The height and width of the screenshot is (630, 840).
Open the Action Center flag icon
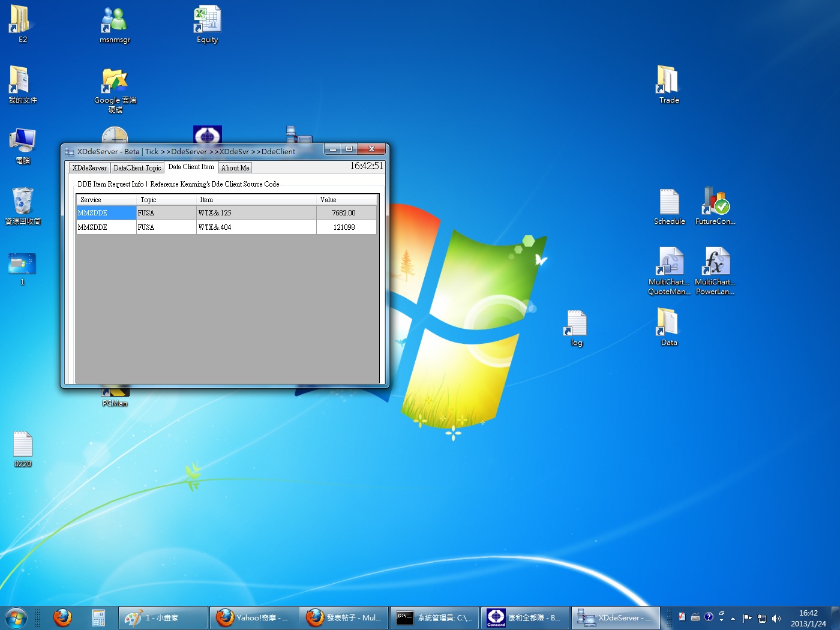point(747,618)
